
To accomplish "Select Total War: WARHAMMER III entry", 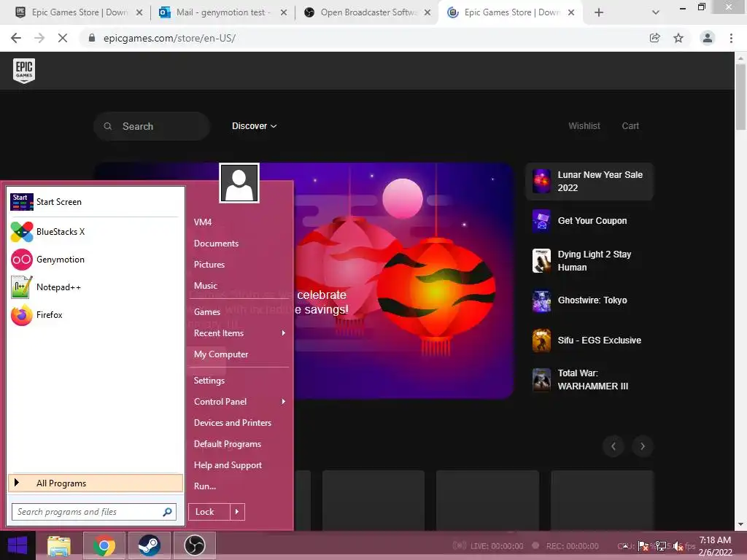I will pyautogui.click(x=589, y=380).
